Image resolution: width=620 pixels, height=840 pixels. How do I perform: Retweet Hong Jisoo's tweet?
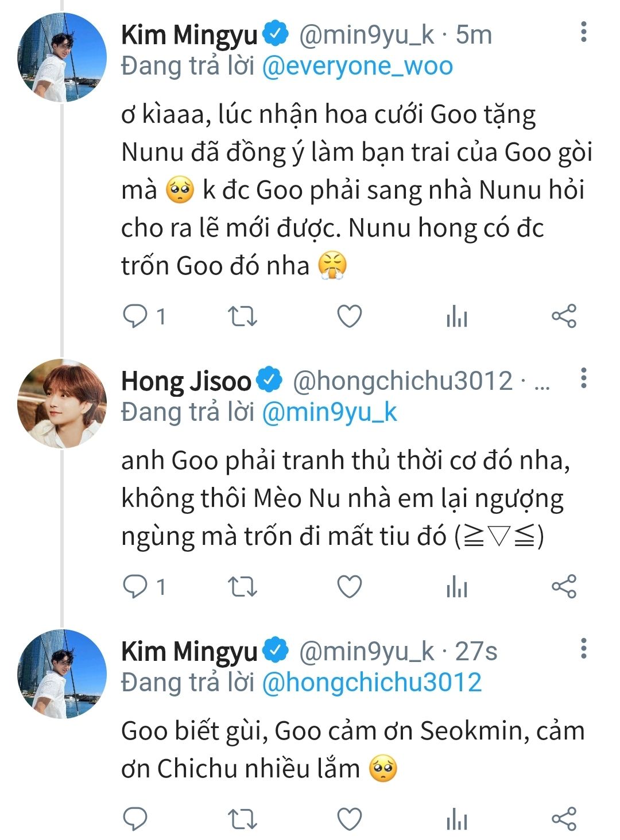point(242,587)
